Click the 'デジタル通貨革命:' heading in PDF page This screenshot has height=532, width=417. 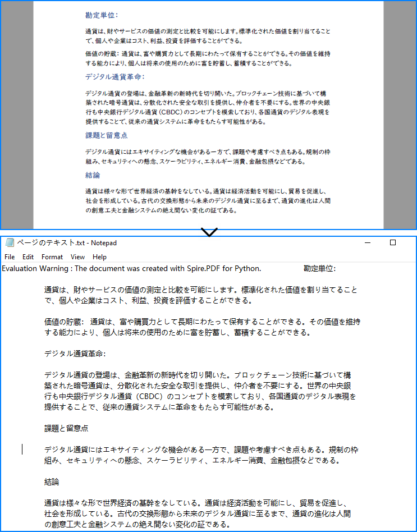pos(114,77)
